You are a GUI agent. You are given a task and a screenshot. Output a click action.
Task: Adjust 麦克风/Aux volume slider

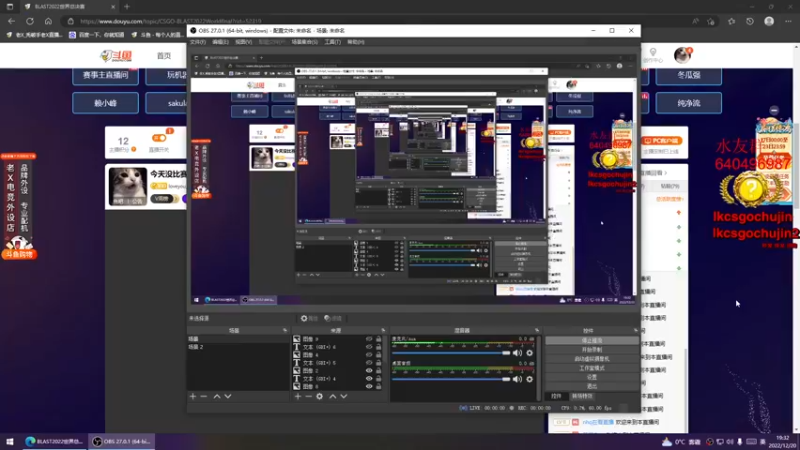(452, 353)
